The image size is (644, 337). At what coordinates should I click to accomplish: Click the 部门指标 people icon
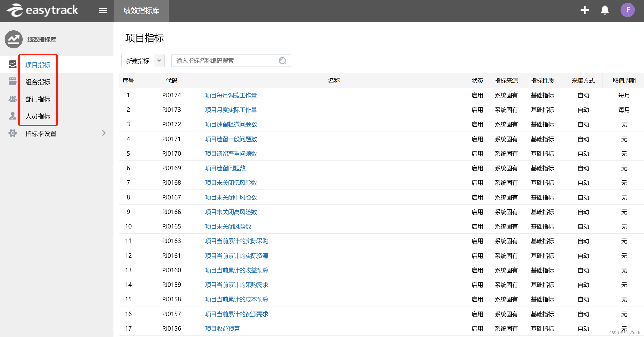12,99
